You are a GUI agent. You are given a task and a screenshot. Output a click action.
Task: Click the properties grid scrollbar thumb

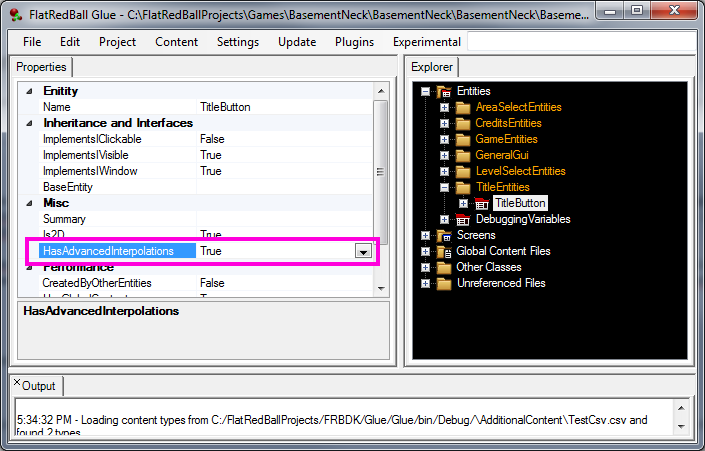coord(381,173)
